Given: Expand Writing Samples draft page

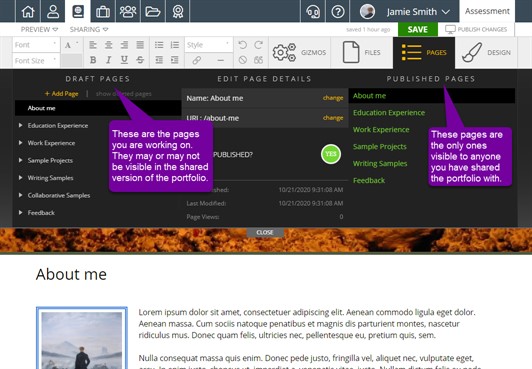Looking at the screenshot, I should click(20, 178).
